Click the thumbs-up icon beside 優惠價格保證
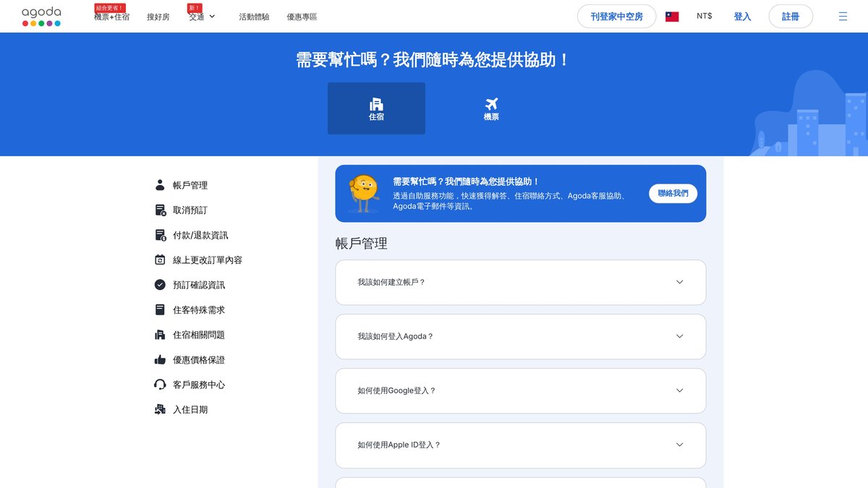 pos(160,359)
